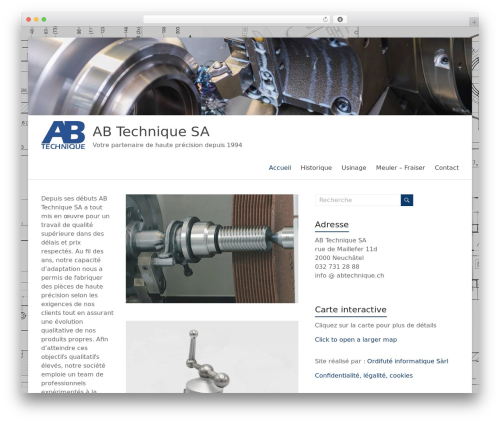The height and width of the screenshot is (423, 500).
Task: Click the threaded part grinding image
Action: (212, 249)
